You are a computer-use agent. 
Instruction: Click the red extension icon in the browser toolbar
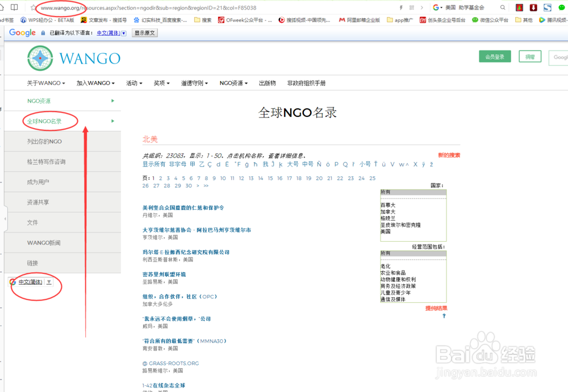pyautogui.click(x=518, y=7)
